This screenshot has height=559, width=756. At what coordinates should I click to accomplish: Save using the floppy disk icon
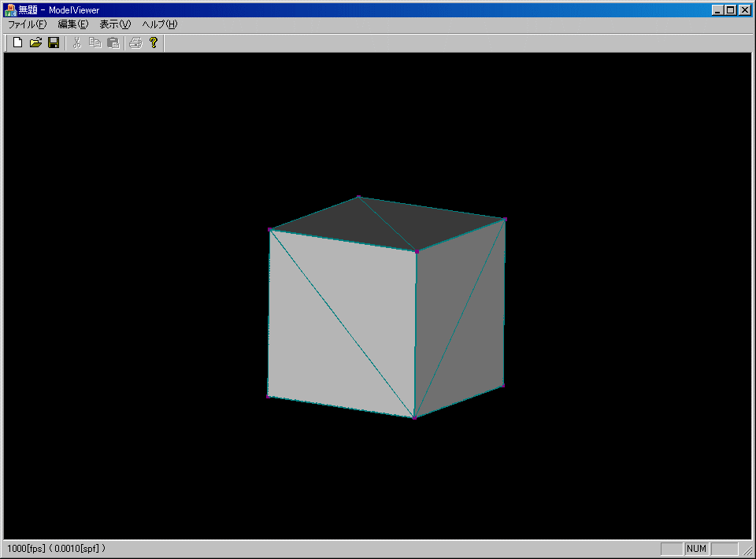click(54, 43)
